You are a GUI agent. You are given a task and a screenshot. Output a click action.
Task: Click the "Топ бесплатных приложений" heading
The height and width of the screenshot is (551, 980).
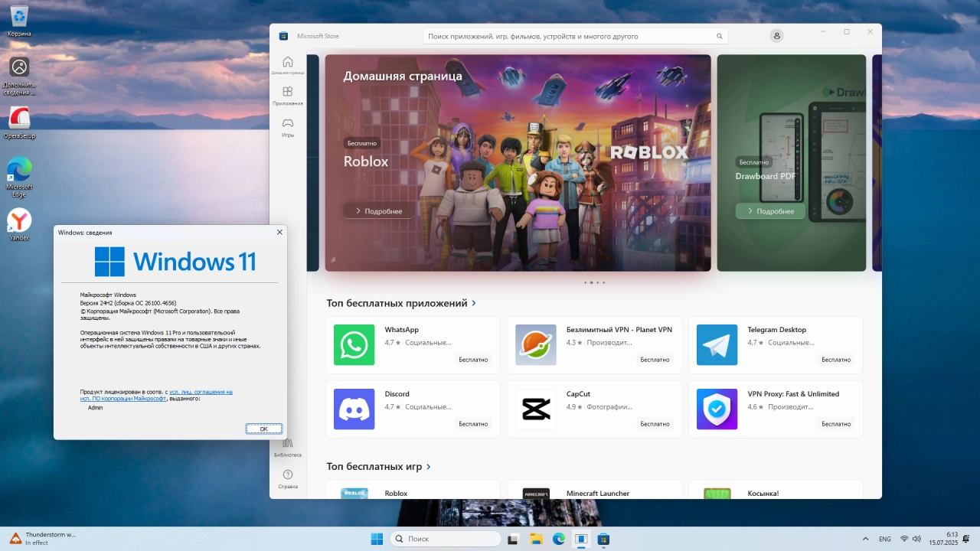(x=397, y=303)
